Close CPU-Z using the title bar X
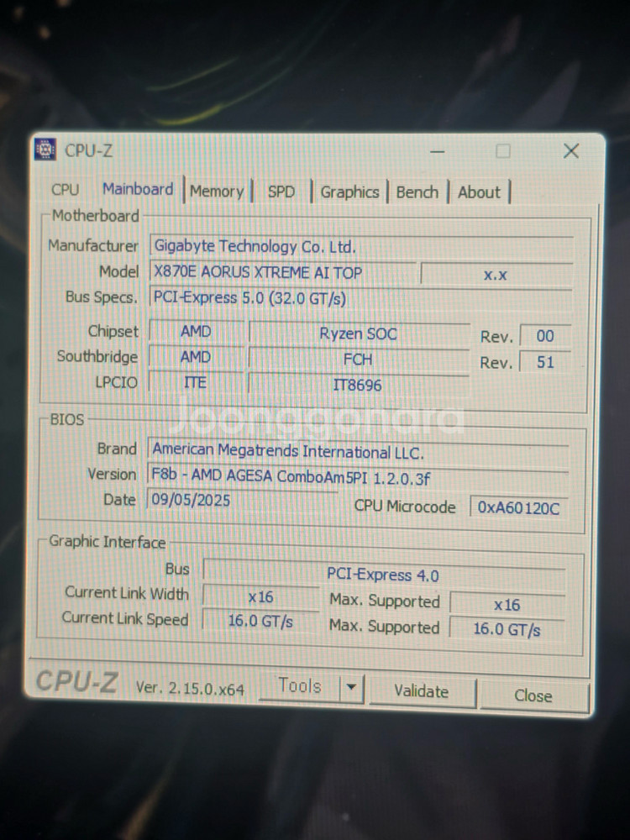The width and height of the screenshot is (630, 840). pos(570,151)
